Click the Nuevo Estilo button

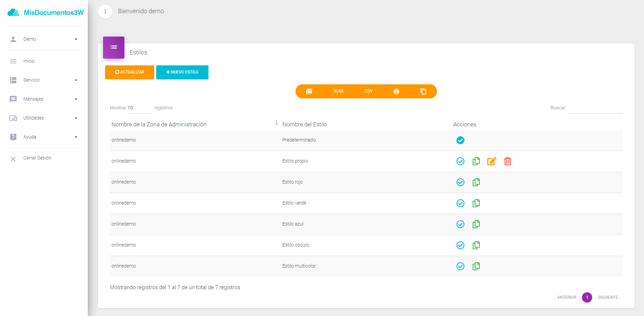click(182, 72)
